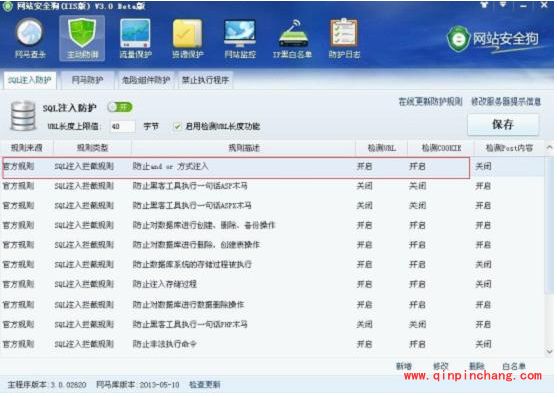Sort by the 检测COOKIE column header
Image resolution: width=557 pixels, height=397 pixels.
pos(441,148)
